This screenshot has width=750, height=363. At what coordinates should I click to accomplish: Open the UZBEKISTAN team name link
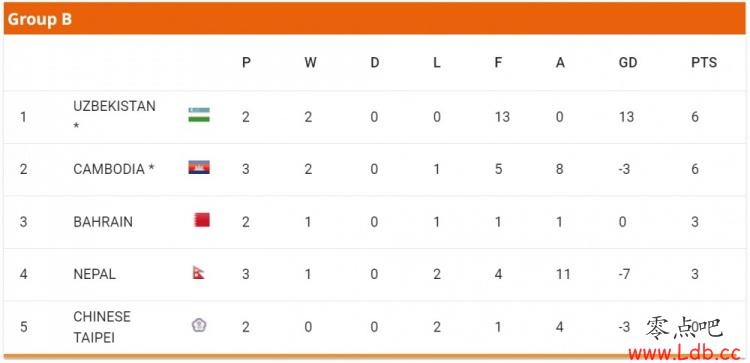[x=114, y=116]
